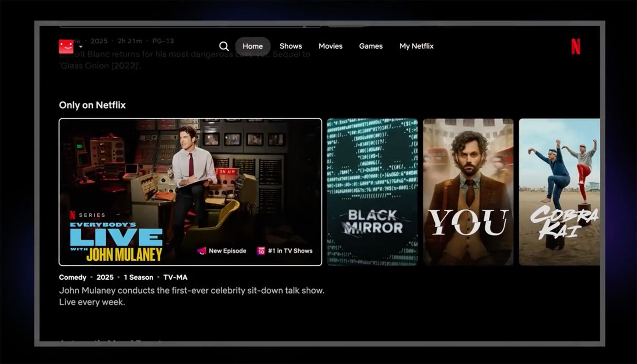Click the Comedy genre label

73,277
